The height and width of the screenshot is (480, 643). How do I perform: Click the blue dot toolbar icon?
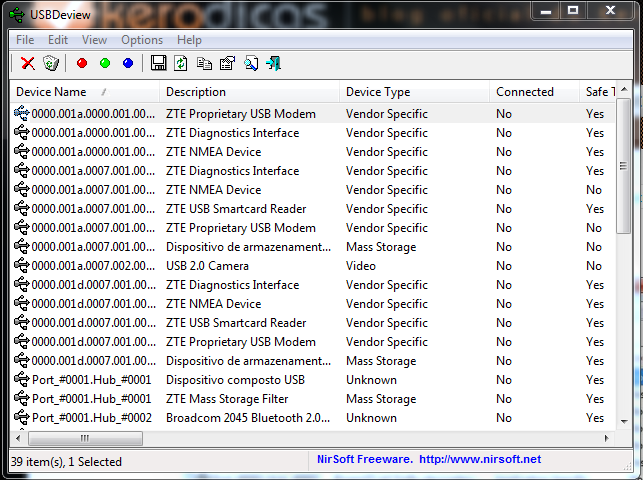[x=128, y=64]
